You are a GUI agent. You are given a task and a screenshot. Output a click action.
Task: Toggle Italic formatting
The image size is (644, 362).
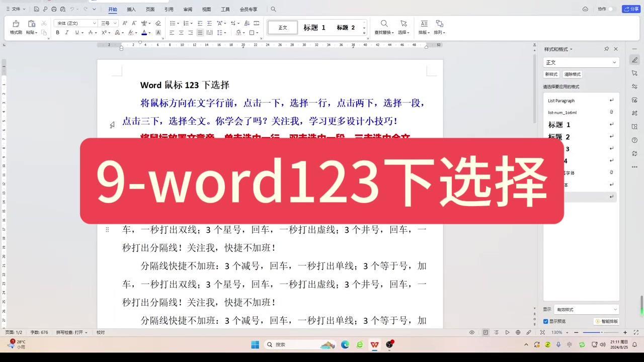click(67, 33)
